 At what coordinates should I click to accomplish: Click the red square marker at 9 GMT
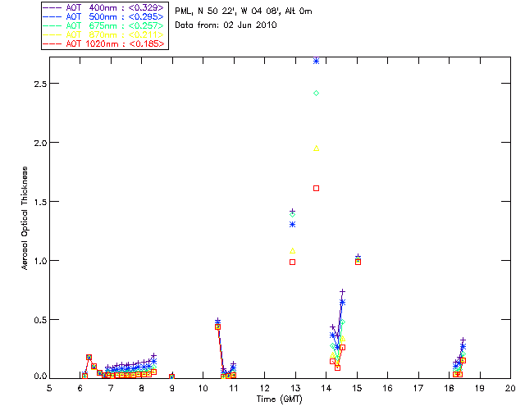coord(171,377)
